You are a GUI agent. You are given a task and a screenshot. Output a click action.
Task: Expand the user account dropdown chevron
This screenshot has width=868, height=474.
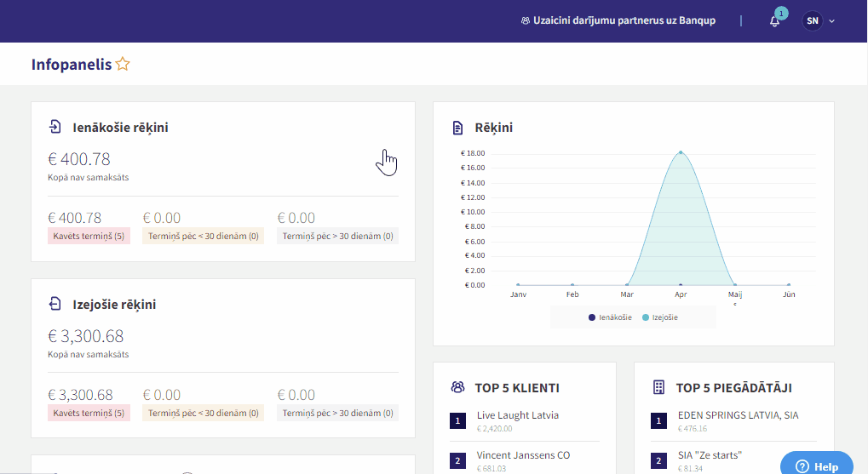(831, 21)
